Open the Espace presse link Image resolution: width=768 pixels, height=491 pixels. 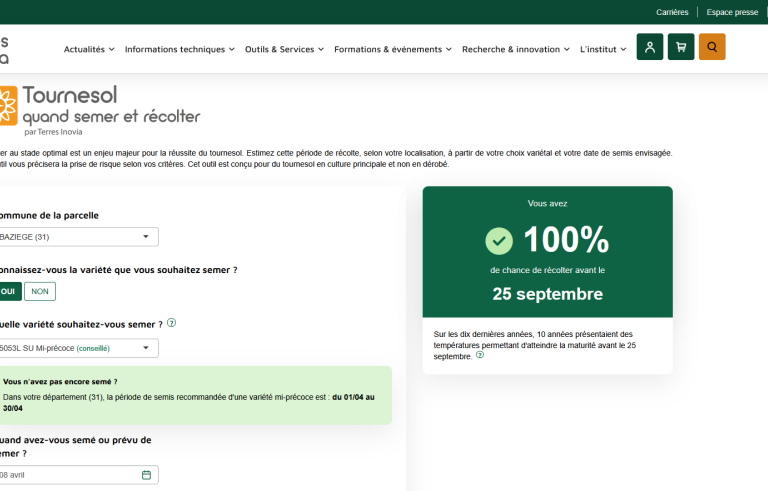[732, 12]
